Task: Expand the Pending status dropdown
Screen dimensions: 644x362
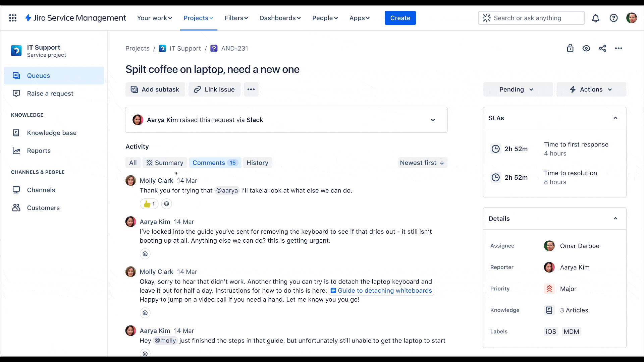Action: click(x=516, y=89)
